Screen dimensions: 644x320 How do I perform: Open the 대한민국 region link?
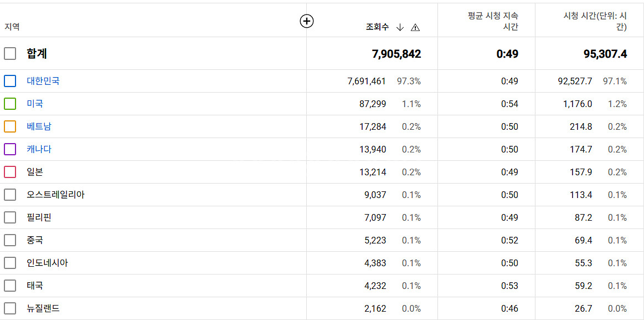tap(43, 81)
